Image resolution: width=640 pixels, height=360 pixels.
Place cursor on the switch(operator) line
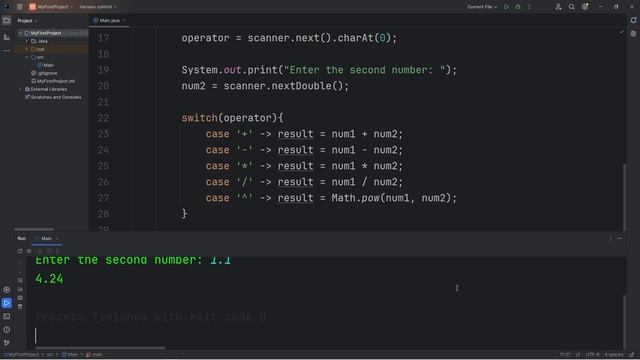232,118
